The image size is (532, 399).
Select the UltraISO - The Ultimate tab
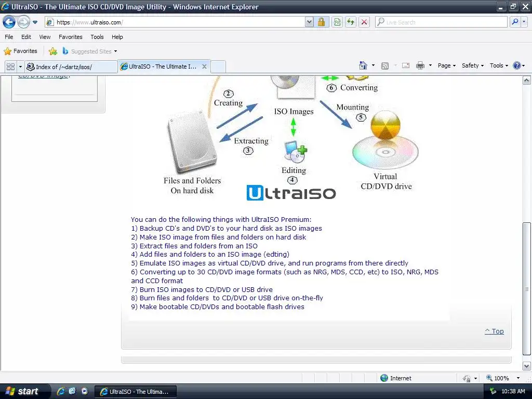159,66
